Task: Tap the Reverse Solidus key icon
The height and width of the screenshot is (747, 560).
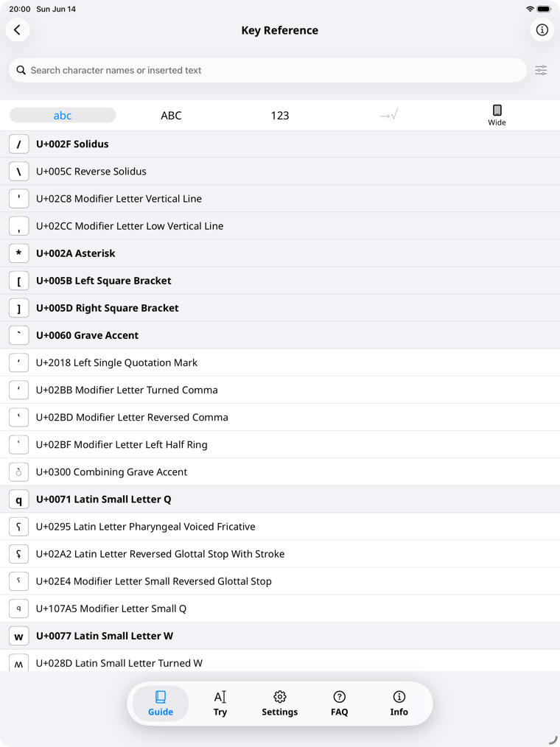Action: click(19, 172)
